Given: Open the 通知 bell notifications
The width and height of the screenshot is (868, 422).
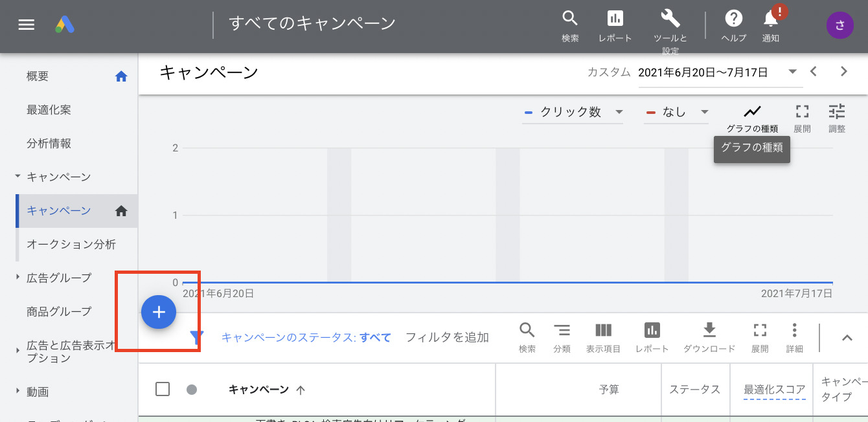Looking at the screenshot, I should tap(771, 19).
